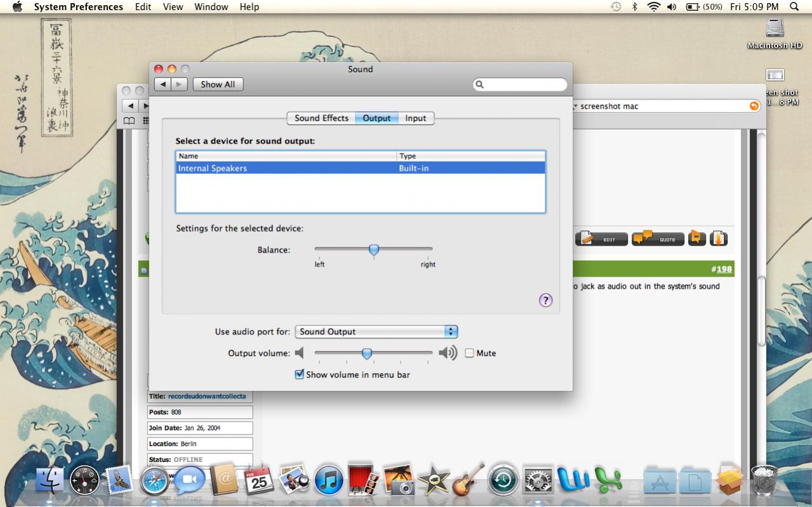Open the help button in Sound pane
The height and width of the screenshot is (507, 812).
tap(545, 301)
